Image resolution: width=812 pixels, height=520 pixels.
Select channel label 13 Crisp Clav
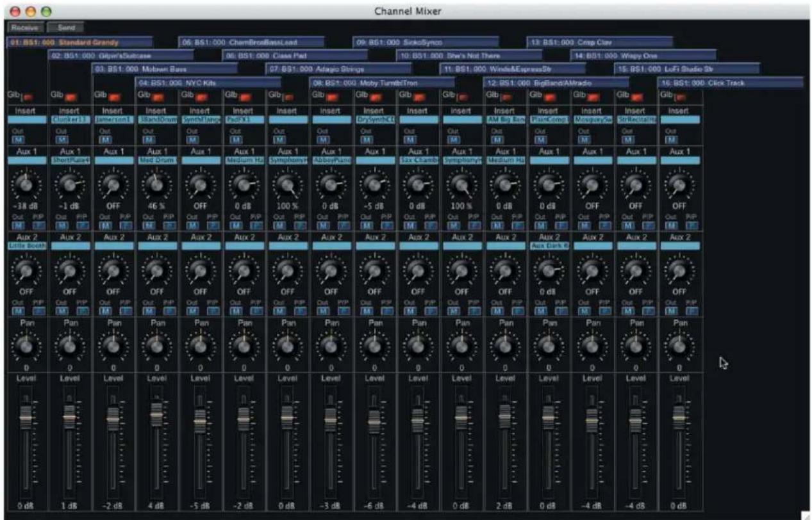coord(600,42)
